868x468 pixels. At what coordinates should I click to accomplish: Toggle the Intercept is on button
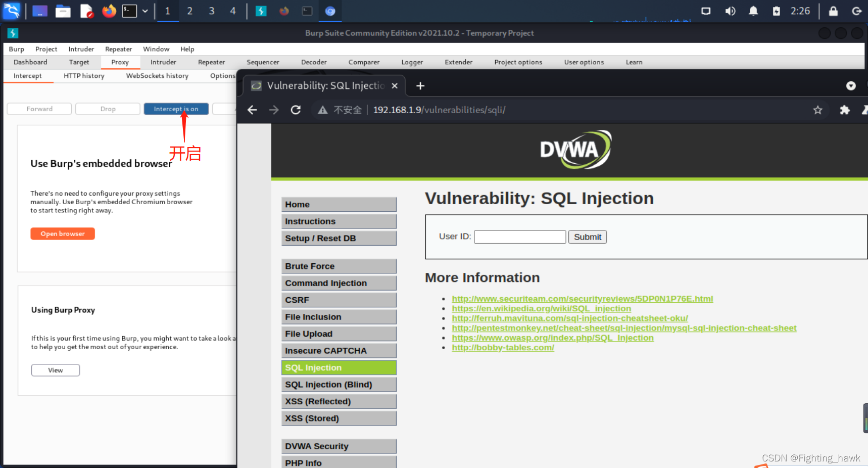(176, 109)
